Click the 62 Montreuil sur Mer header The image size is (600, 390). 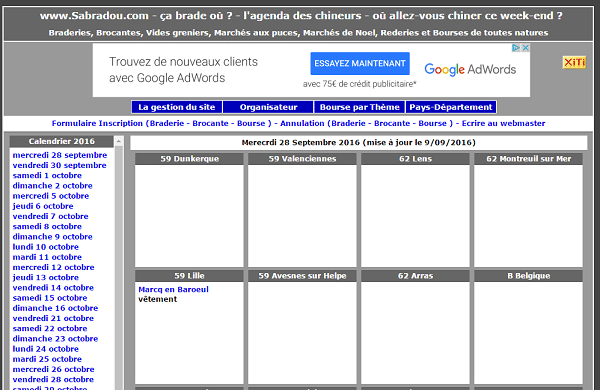[x=528, y=159]
